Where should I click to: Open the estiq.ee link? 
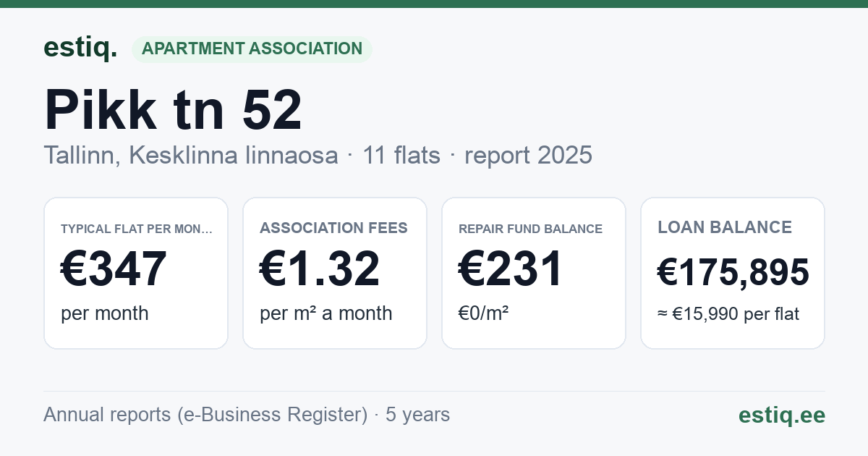tap(782, 415)
